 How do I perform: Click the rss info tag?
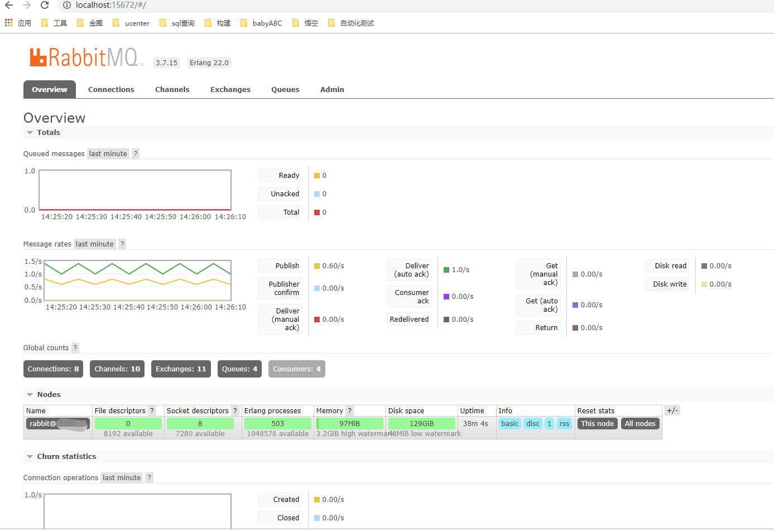click(x=565, y=424)
